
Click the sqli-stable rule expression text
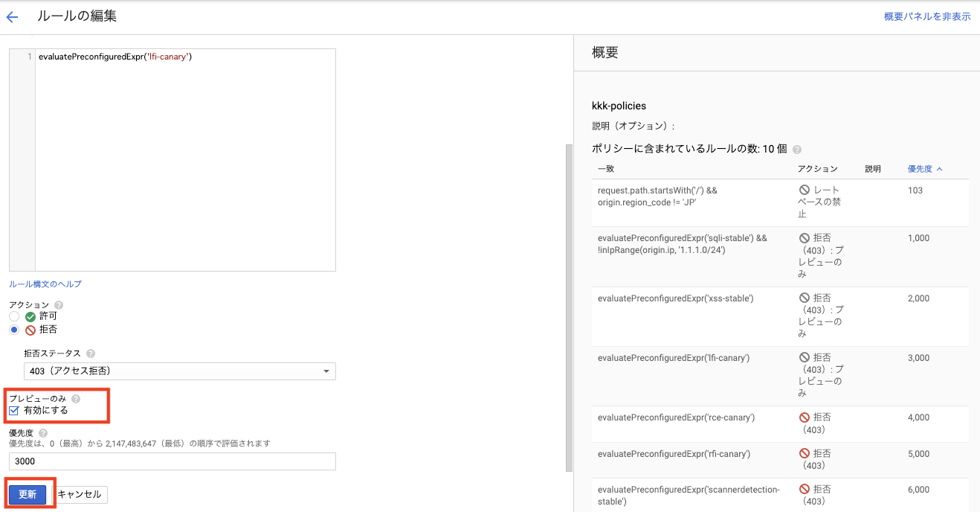pos(682,244)
